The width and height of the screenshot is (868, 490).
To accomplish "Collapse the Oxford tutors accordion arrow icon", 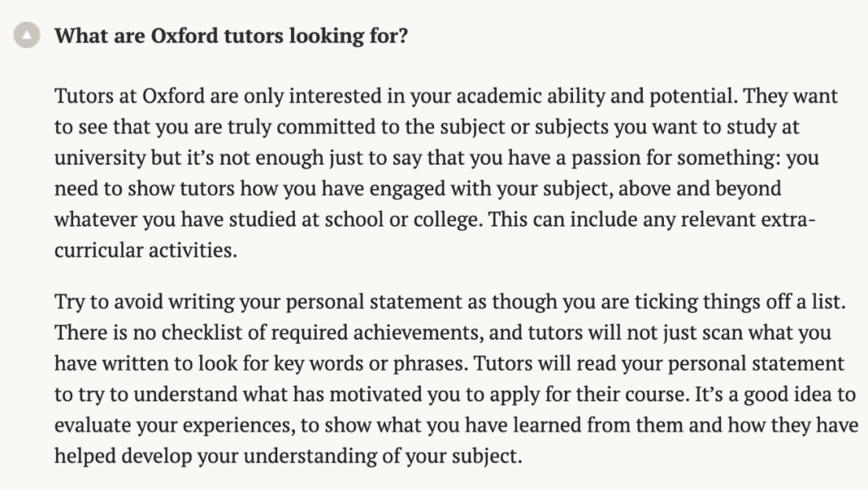I will click(27, 36).
